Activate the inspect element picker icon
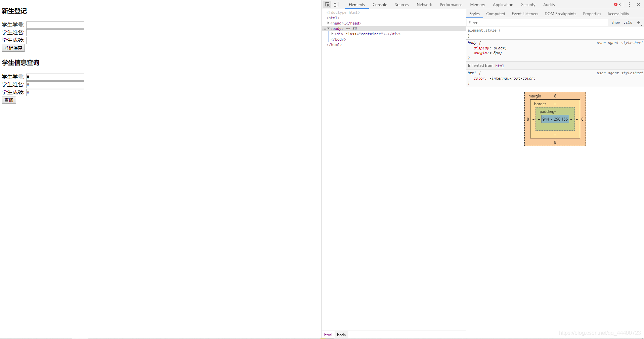This screenshot has width=644, height=339. click(327, 4)
